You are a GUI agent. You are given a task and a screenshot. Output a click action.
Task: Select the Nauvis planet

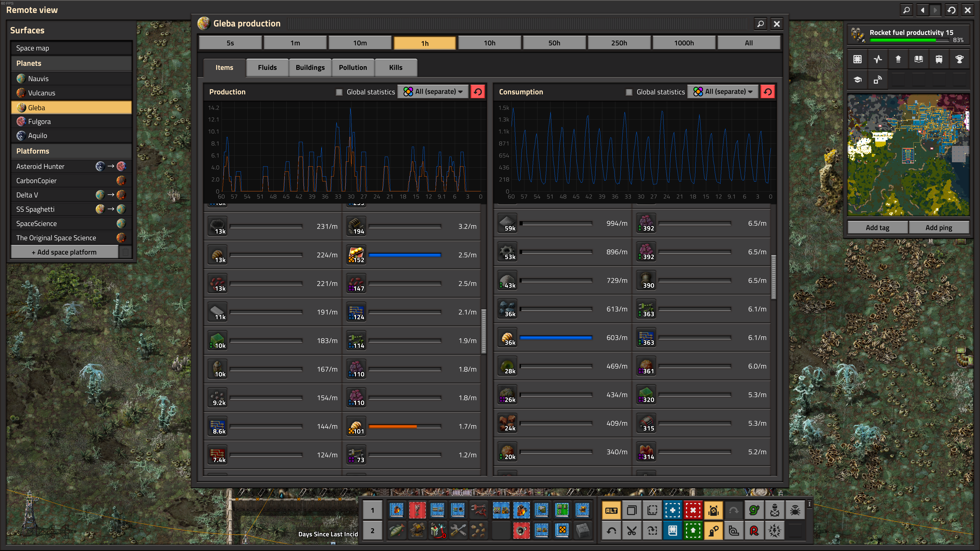(71, 78)
